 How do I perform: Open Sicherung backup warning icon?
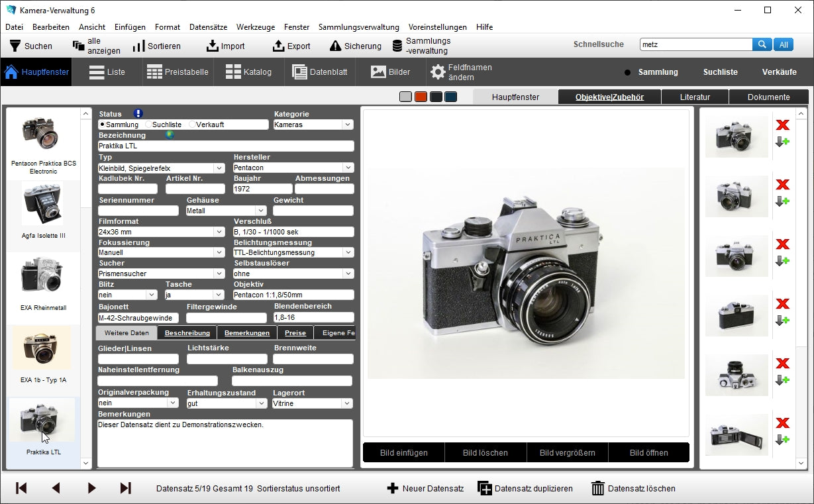[x=335, y=46]
